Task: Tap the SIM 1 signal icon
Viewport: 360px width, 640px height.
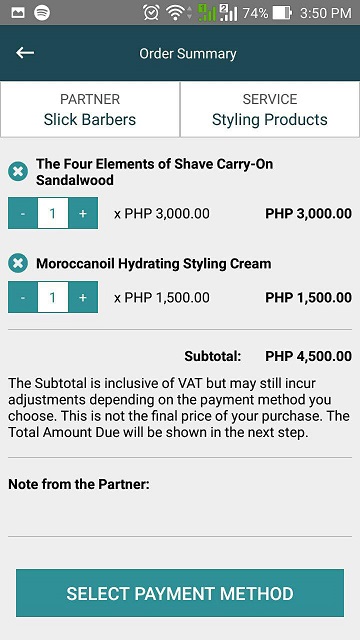Action: tap(207, 13)
